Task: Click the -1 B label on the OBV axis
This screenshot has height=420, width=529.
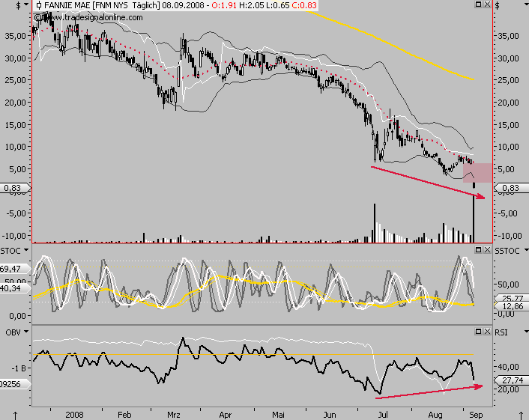Action: coord(19,368)
